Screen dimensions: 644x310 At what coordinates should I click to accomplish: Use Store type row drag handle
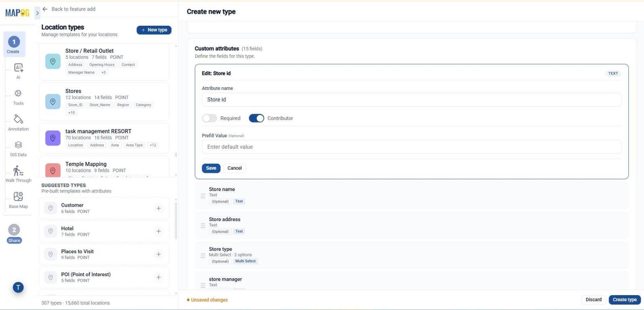point(203,256)
